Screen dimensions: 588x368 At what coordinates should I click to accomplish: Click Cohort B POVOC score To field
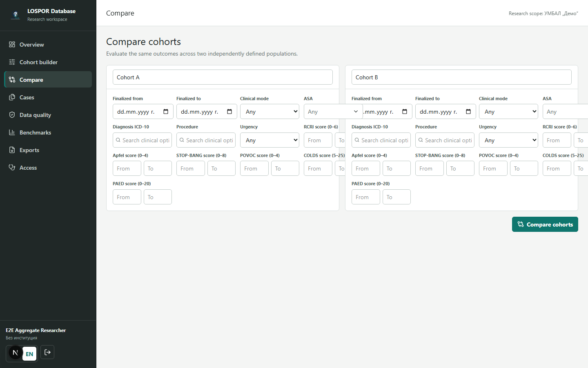[524, 168]
